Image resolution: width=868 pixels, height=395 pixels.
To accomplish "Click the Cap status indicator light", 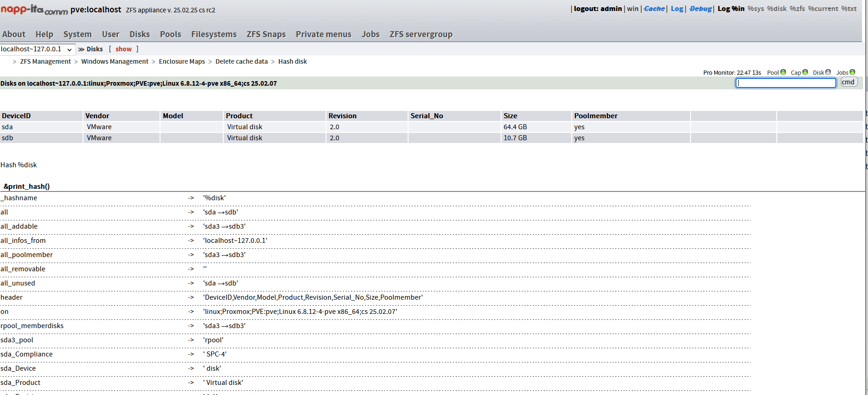I will click(805, 72).
